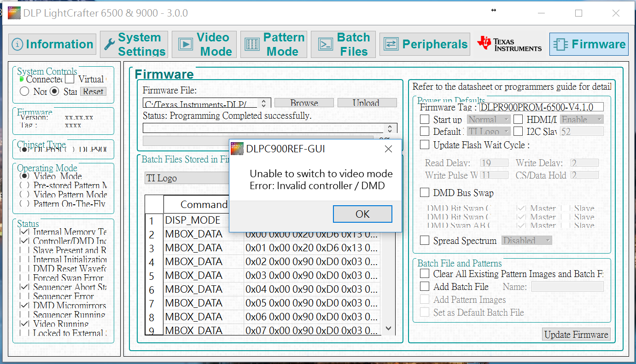
Task: Click the DLP6500 chipset radio button
Action: 24,150
